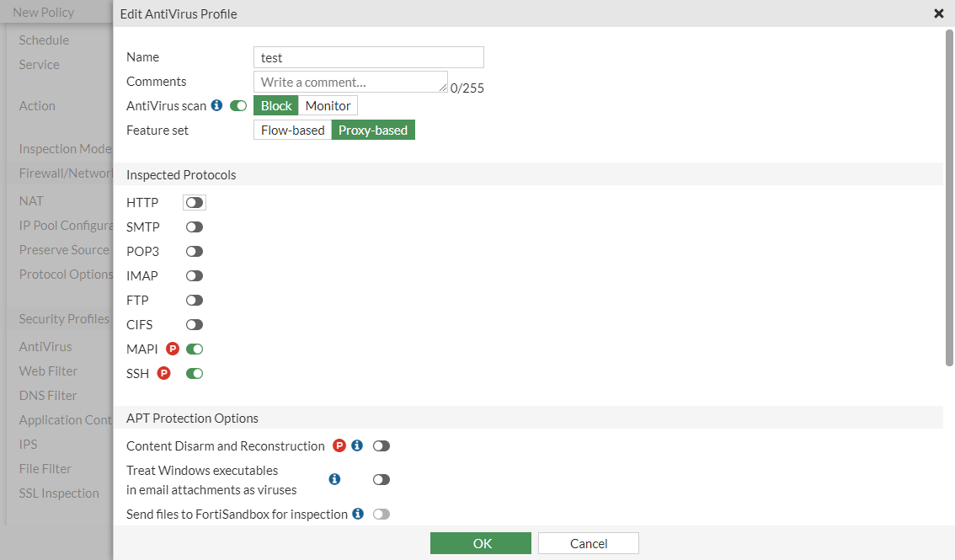
Task: Open Web Filter in the sidebar
Action: point(48,371)
